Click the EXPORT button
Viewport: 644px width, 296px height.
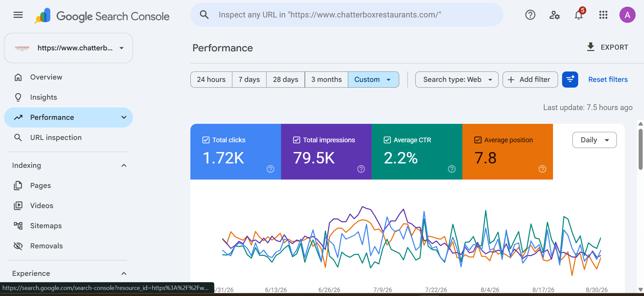pyautogui.click(x=607, y=47)
